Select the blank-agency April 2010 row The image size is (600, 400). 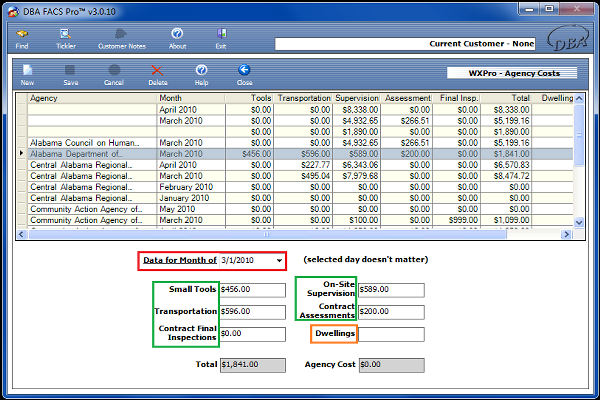(295, 110)
